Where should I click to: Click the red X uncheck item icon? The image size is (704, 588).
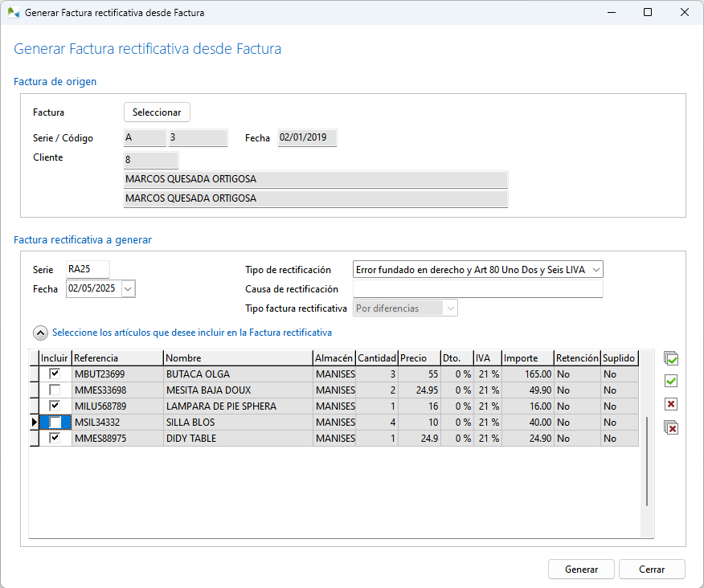pos(671,404)
